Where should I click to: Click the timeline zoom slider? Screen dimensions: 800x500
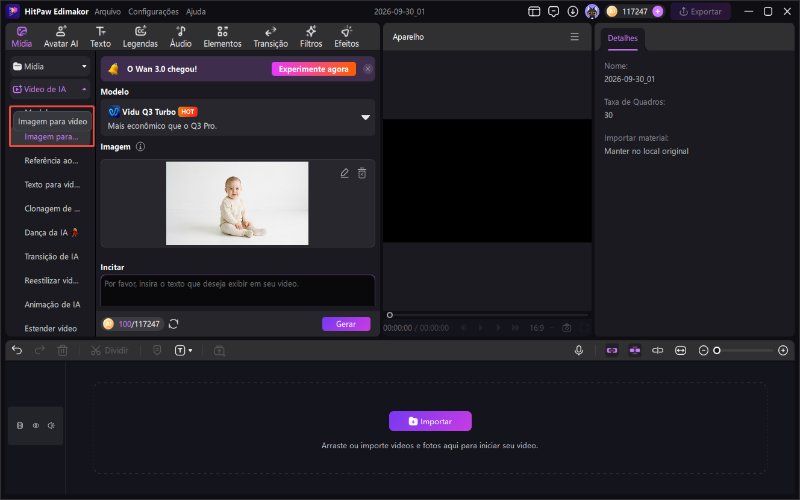coord(744,351)
